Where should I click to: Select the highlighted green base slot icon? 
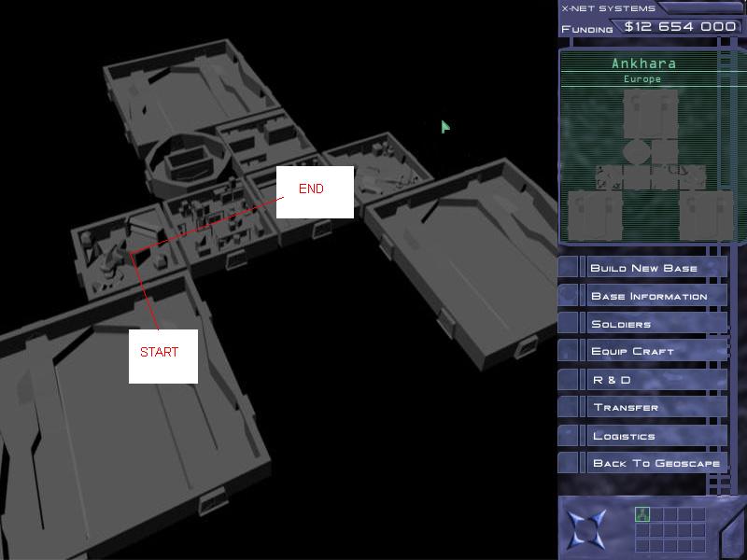pos(642,514)
